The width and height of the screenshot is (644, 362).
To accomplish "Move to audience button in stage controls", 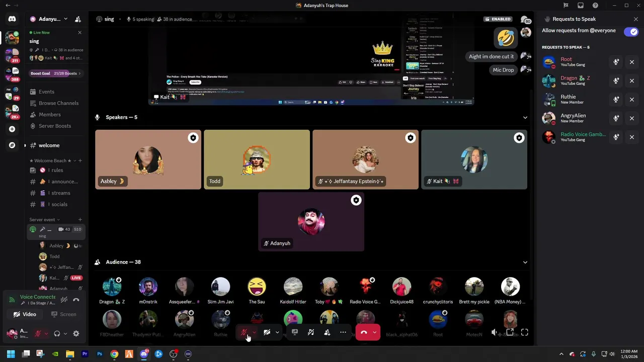I will click(327, 332).
